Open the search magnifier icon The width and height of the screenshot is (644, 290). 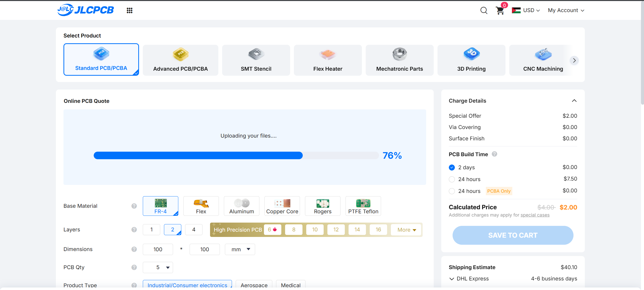point(484,10)
